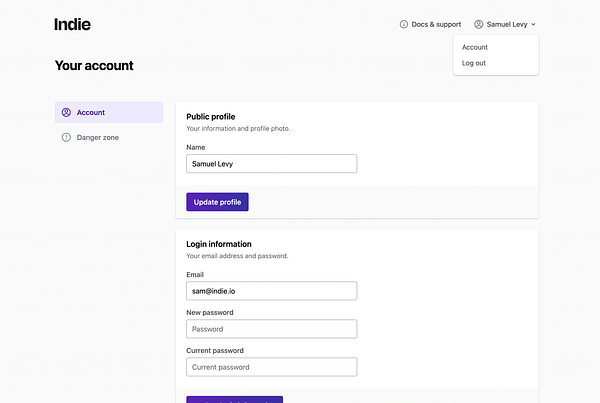This screenshot has width=600, height=403.
Task: Click the Your account page heading
Action: click(94, 65)
